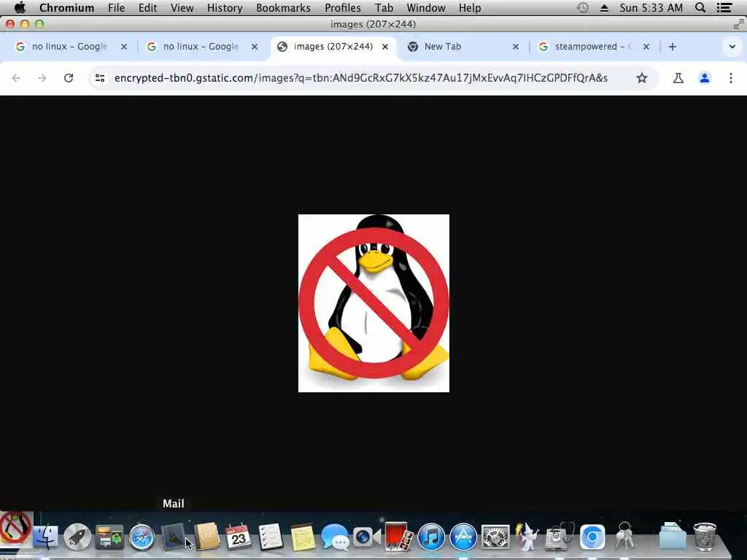Click the eject icon in menu bar
The image size is (747, 560).
(604, 8)
